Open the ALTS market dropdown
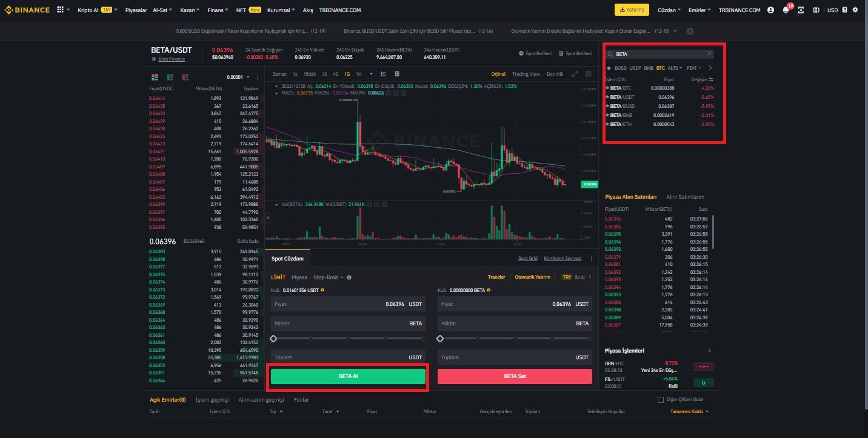This screenshot has width=868, height=438. pos(675,68)
